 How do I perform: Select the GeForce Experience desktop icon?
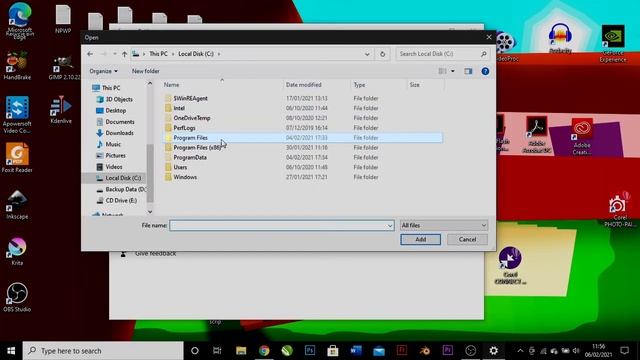pos(613,43)
